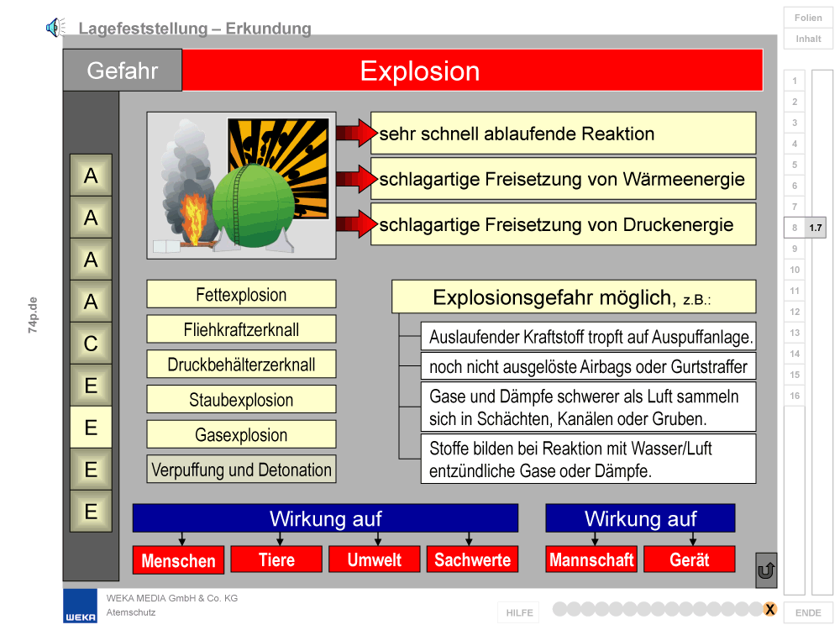The image size is (840, 630).
Task: Click 'Stoffe bilden bei Reaktion' text box
Action: 588,459
